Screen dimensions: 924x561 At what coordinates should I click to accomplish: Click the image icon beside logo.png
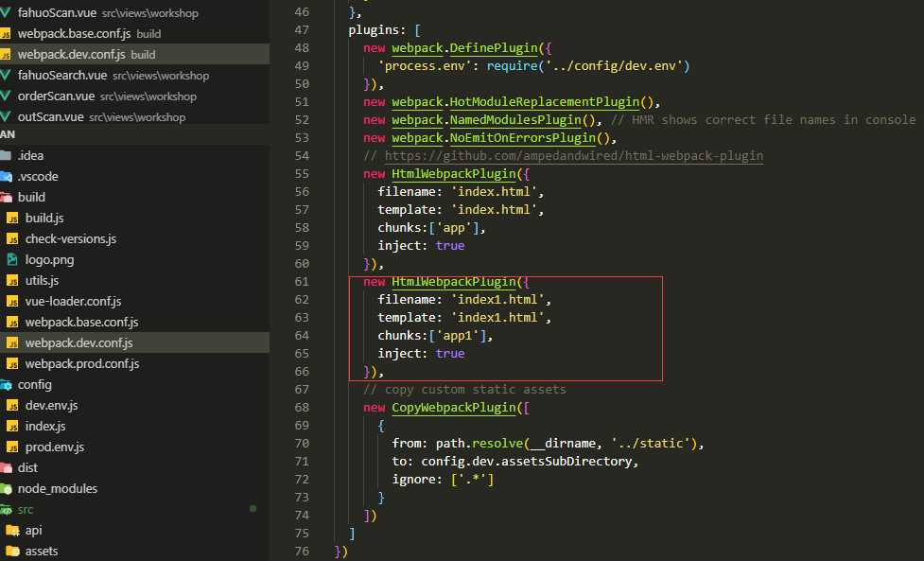[12, 259]
